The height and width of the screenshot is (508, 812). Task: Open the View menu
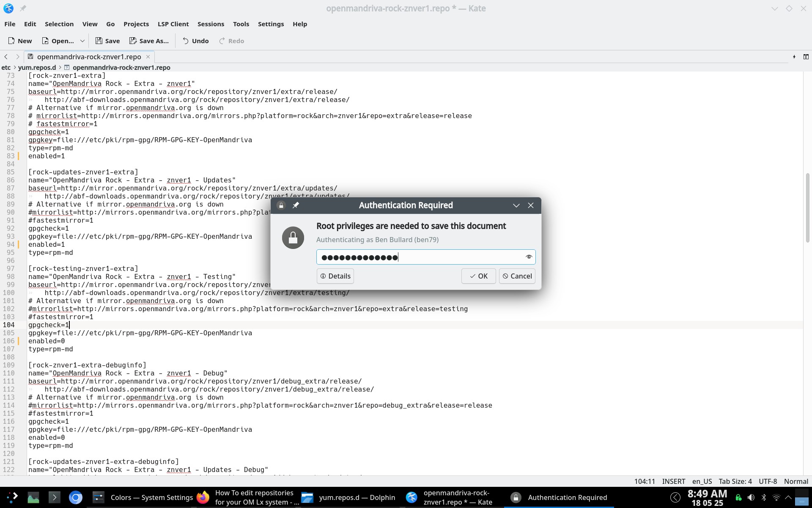[x=90, y=24]
